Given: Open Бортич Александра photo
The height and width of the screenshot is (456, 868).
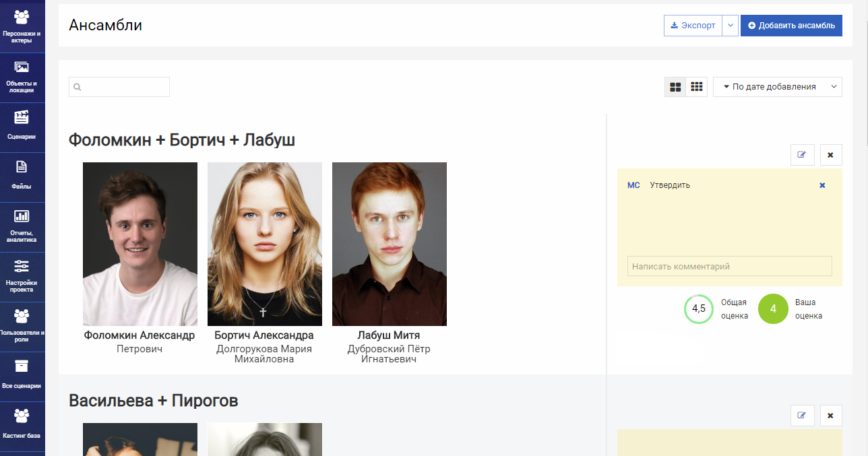Looking at the screenshot, I should point(265,244).
